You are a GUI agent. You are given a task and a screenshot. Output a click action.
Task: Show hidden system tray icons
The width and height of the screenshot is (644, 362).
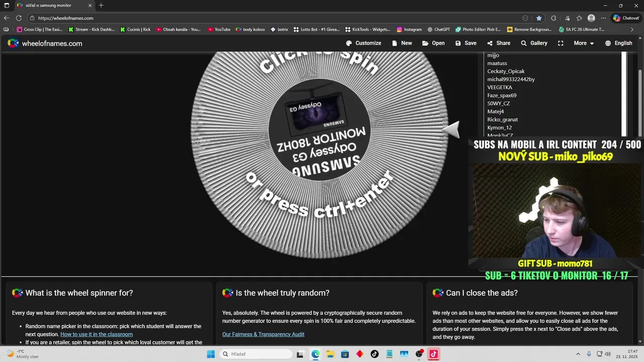click(578, 354)
